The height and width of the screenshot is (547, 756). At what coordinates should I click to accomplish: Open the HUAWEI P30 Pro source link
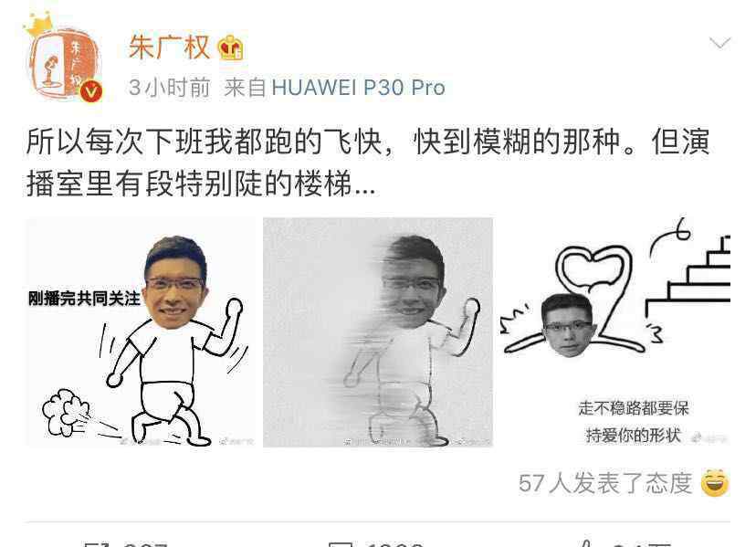click(358, 88)
